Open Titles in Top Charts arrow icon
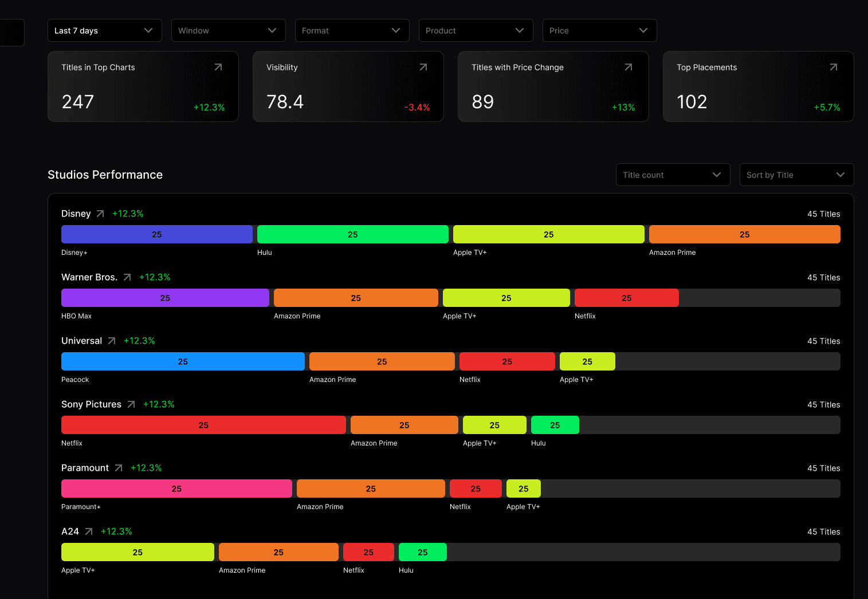 click(218, 67)
